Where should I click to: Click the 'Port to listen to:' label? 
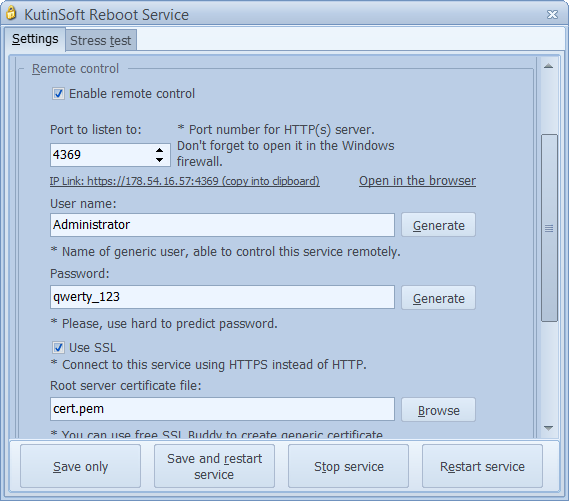tap(96, 130)
